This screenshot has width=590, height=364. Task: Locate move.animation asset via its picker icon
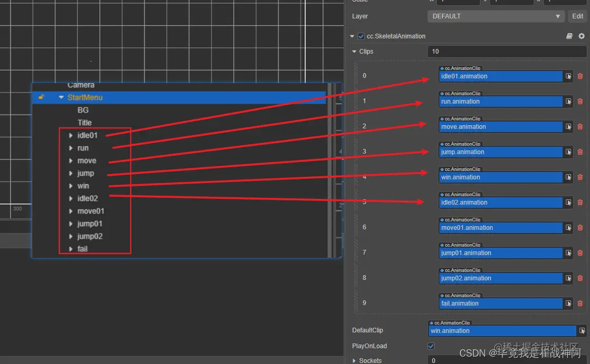point(568,127)
